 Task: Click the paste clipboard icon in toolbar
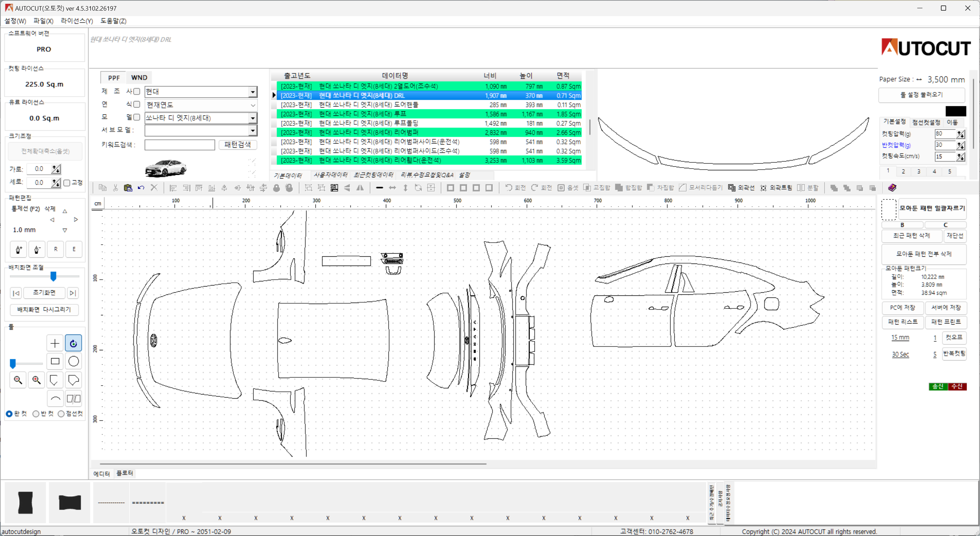tap(128, 187)
